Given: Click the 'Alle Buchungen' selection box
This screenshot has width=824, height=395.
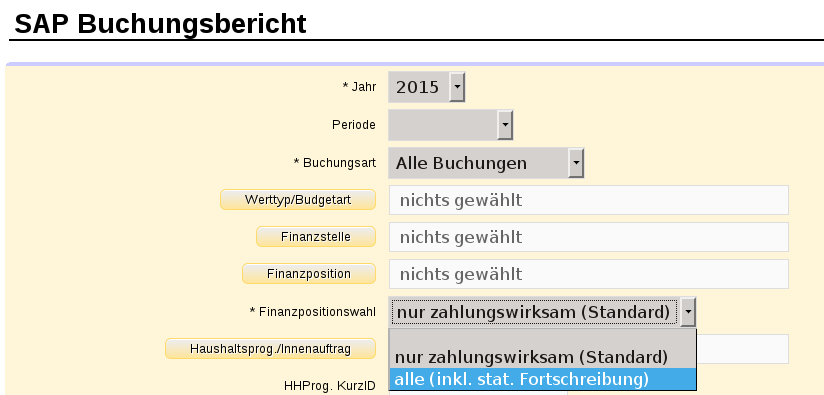Looking at the screenshot, I should tap(478, 163).
